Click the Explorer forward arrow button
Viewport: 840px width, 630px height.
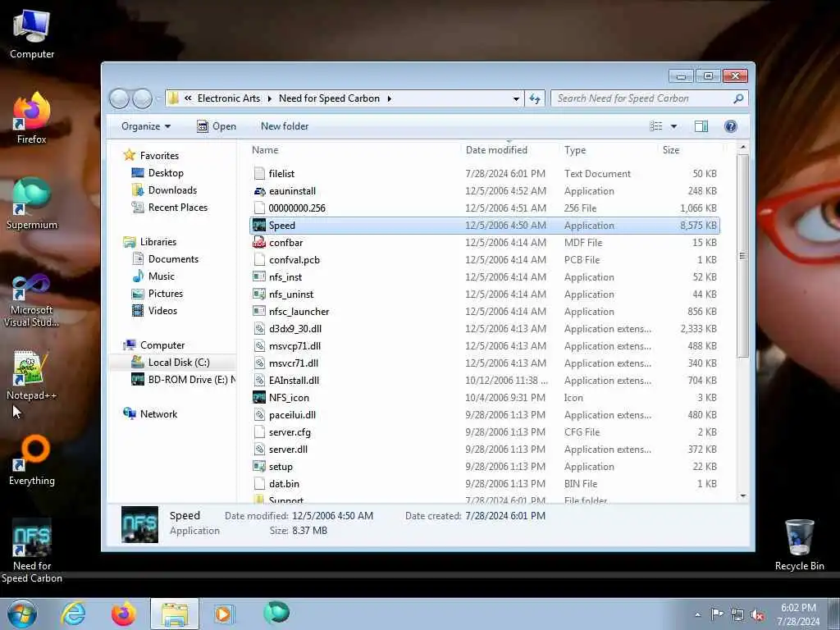[x=143, y=98]
